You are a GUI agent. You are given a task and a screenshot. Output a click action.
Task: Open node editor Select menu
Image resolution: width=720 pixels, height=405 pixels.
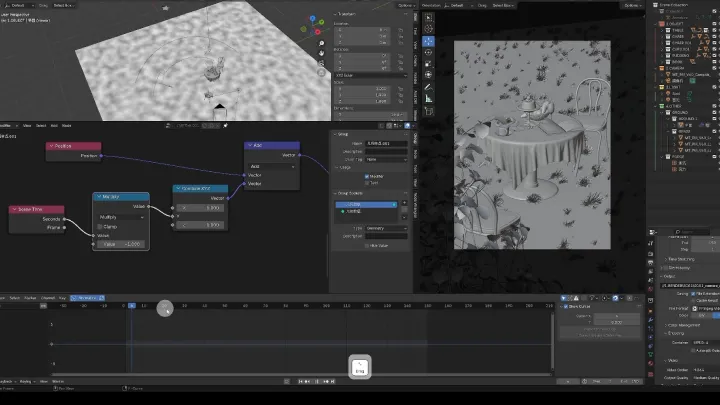coord(41,125)
